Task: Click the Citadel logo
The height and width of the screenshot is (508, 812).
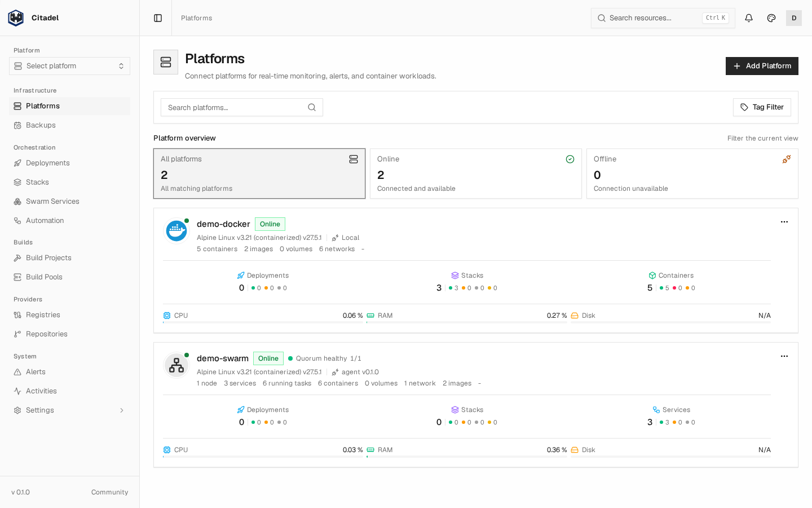Action: pyautogui.click(x=16, y=18)
